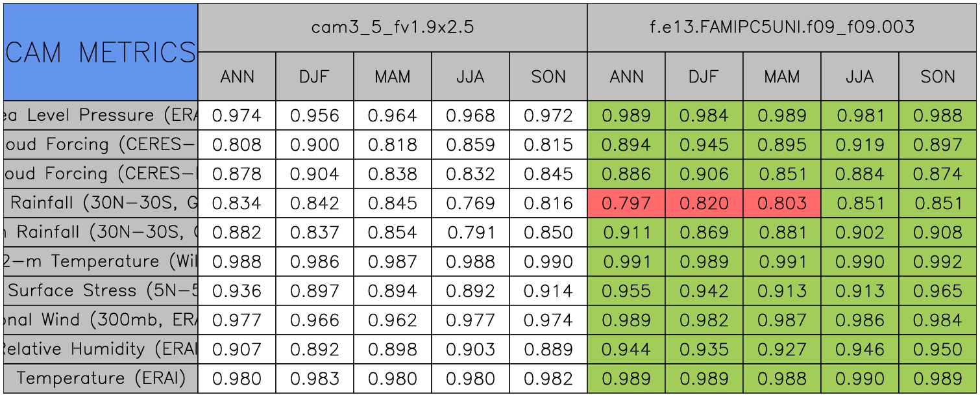Viewport: 980px width, 397px height.
Task: Select the Relative Humidity row label
Action: click(100, 350)
